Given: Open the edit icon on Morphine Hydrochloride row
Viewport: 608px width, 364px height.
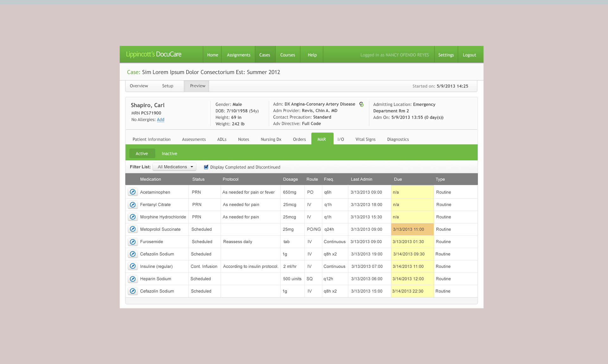Looking at the screenshot, I should [133, 217].
